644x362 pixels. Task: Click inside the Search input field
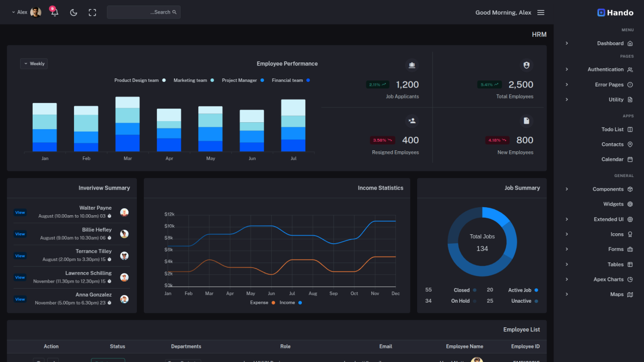point(143,12)
